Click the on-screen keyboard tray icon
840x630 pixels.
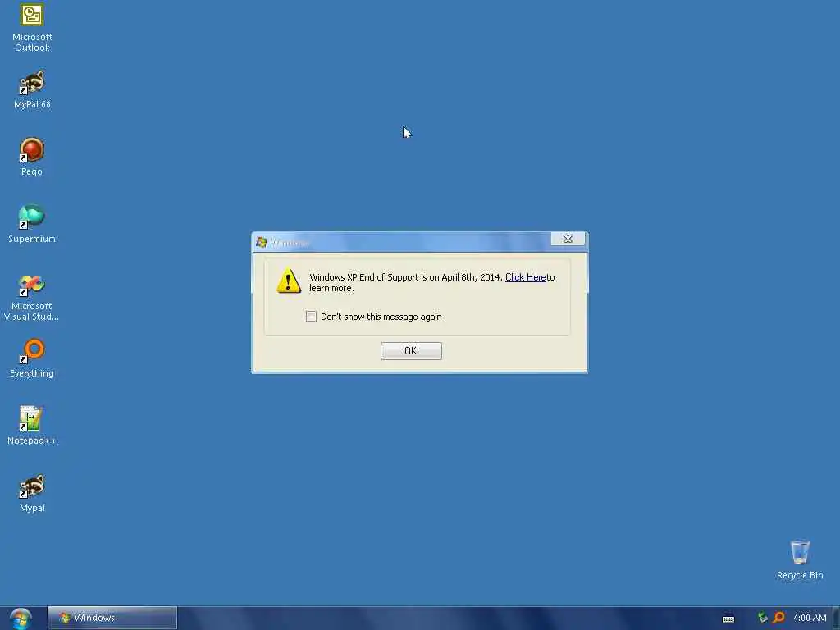point(728,619)
